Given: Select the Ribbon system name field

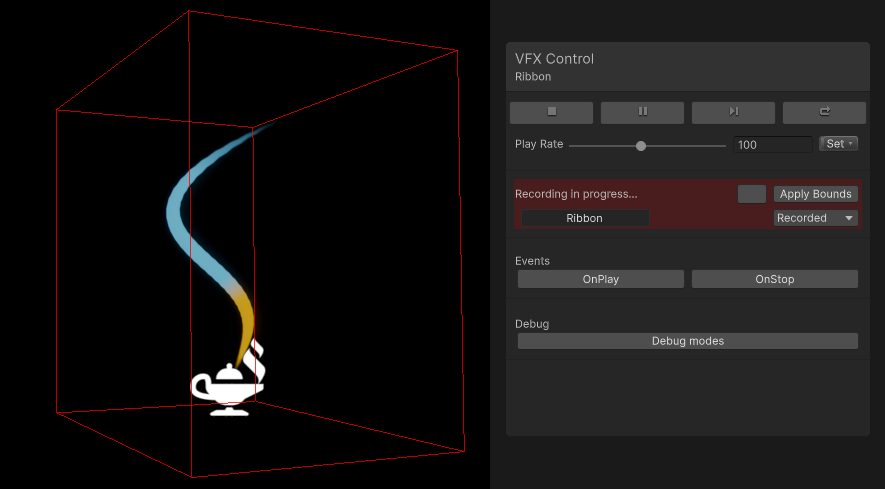Looking at the screenshot, I should [585, 218].
